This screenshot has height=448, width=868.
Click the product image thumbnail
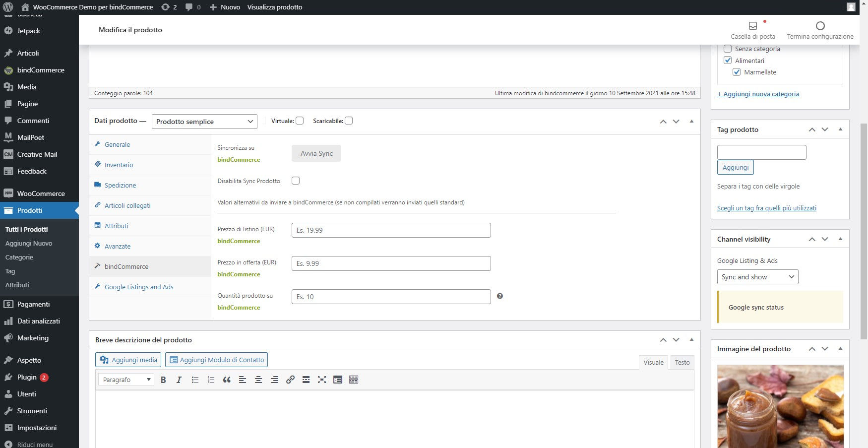click(x=780, y=406)
